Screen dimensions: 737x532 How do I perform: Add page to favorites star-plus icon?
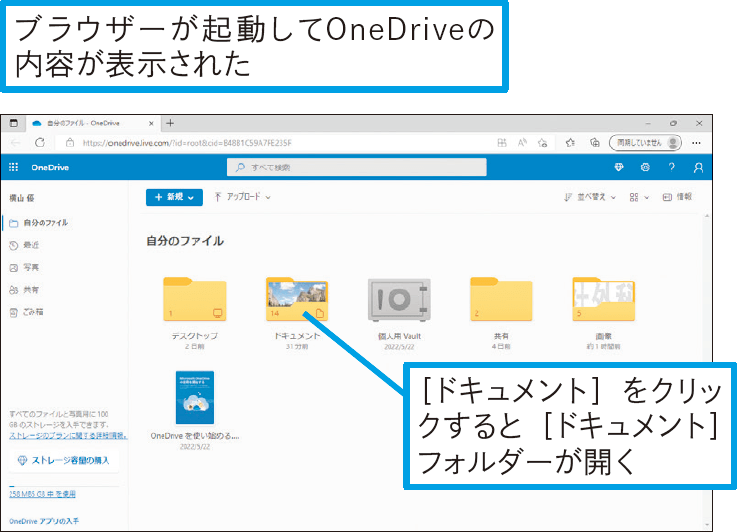[x=543, y=142]
